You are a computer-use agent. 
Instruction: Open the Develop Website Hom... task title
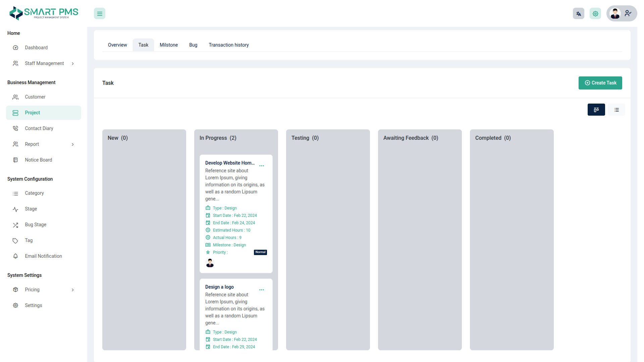230,163
